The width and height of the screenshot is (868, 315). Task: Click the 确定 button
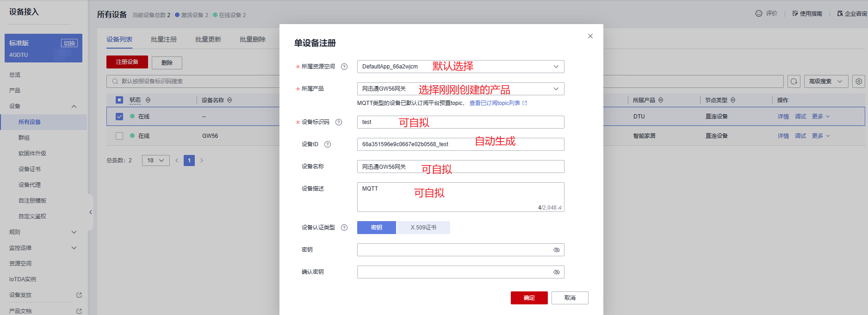click(x=529, y=298)
